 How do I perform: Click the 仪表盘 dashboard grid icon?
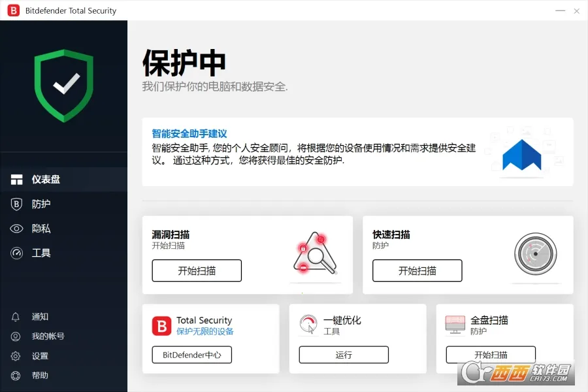[16, 179]
